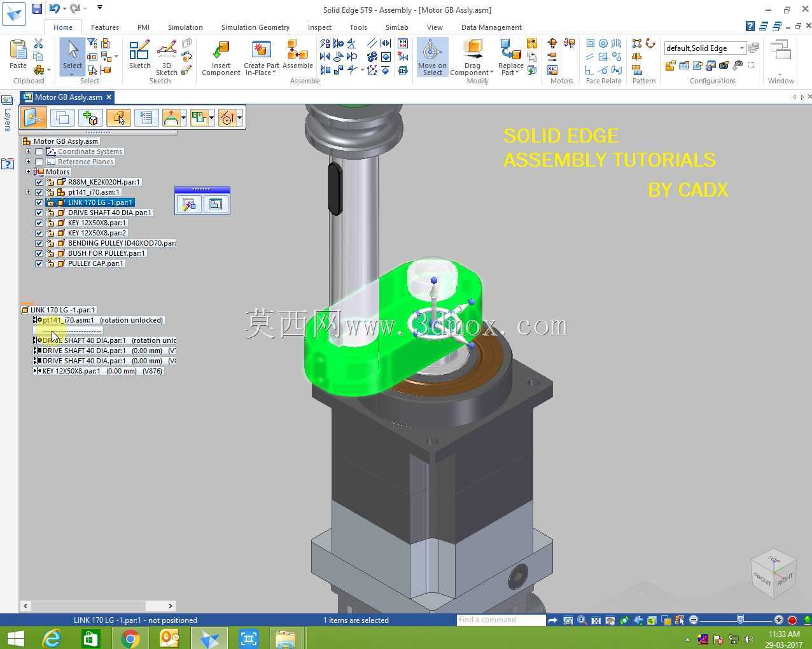Open the Simulation ribbon tab
Viewport: 812px width, 649px height.
(x=185, y=27)
